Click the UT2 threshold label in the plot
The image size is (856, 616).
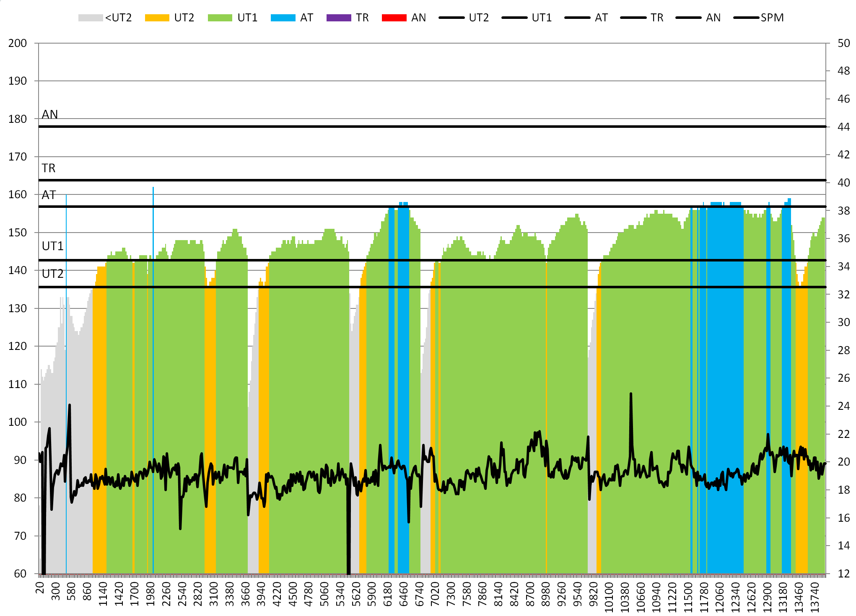point(53,274)
